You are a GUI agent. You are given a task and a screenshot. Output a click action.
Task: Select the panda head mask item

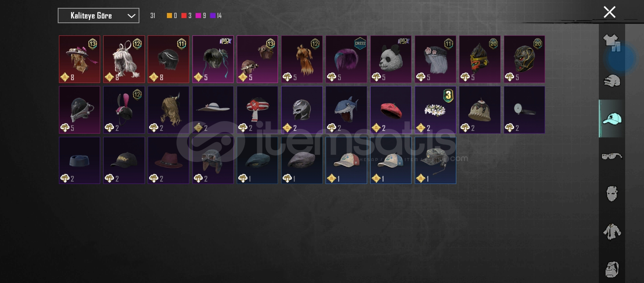coord(391,59)
